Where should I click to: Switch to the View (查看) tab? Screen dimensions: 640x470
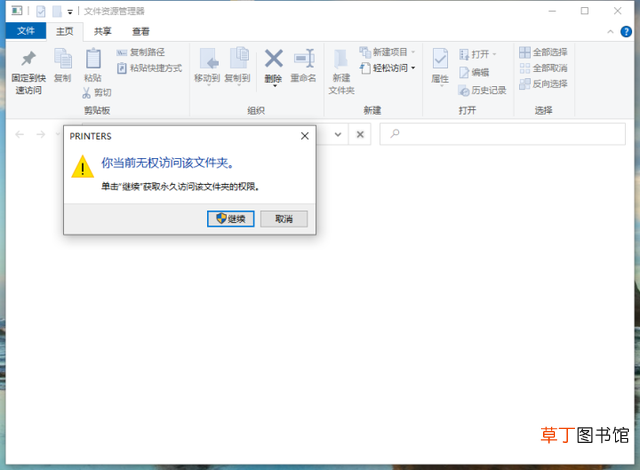[141, 31]
